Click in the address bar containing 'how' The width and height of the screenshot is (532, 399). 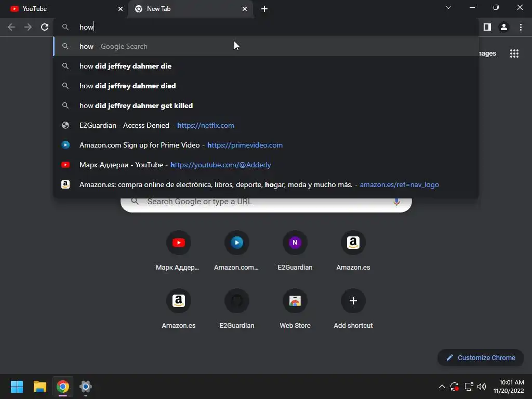click(266, 27)
